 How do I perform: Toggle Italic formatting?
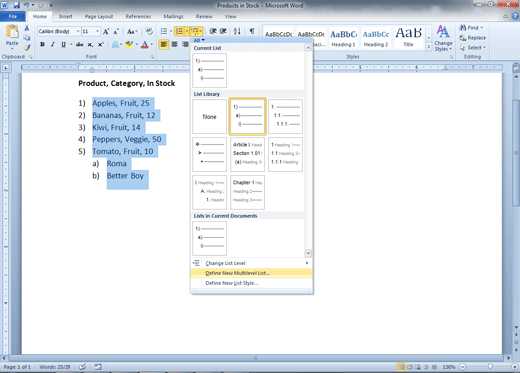pos(52,44)
